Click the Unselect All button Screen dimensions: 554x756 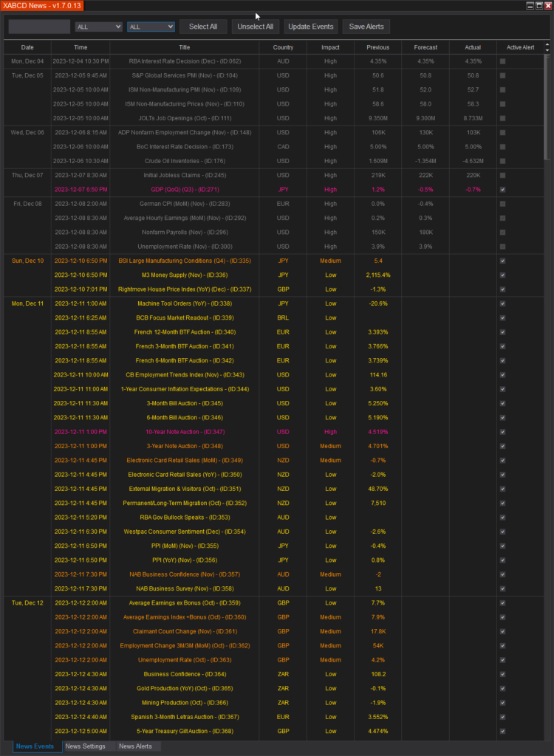pyautogui.click(x=256, y=27)
